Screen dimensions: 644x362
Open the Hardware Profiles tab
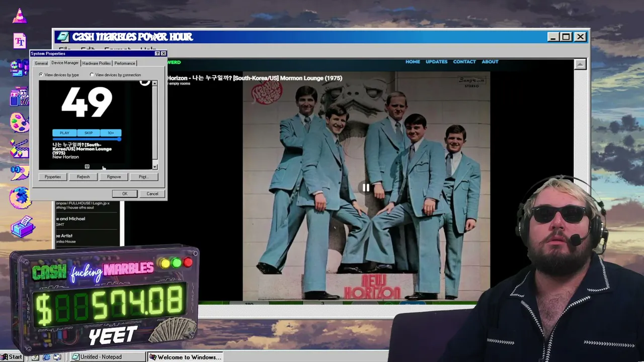coord(97,63)
